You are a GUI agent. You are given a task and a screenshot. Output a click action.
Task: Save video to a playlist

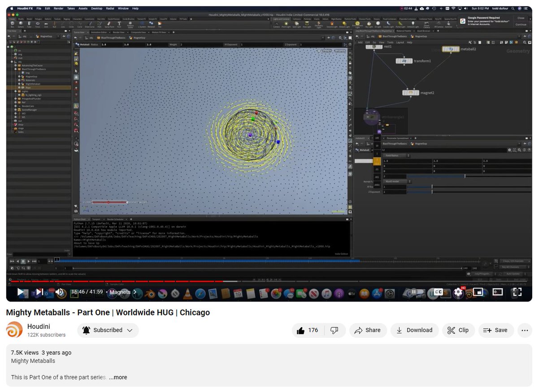click(496, 330)
